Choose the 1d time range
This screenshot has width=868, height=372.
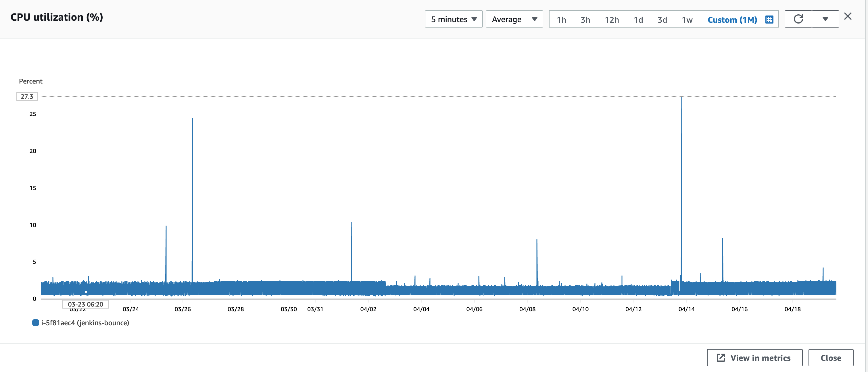638,20
